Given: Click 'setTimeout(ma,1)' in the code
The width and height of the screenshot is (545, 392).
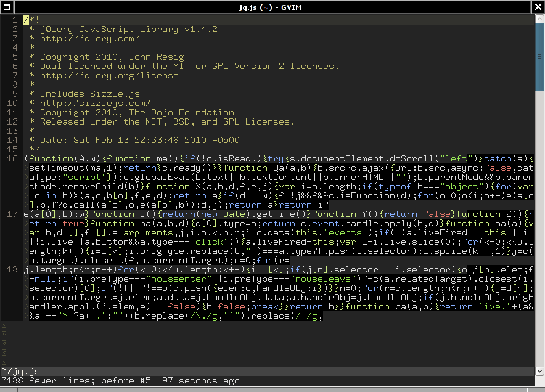Looking at the screenshot, I should pyautogui.click(x=73, y=168).
